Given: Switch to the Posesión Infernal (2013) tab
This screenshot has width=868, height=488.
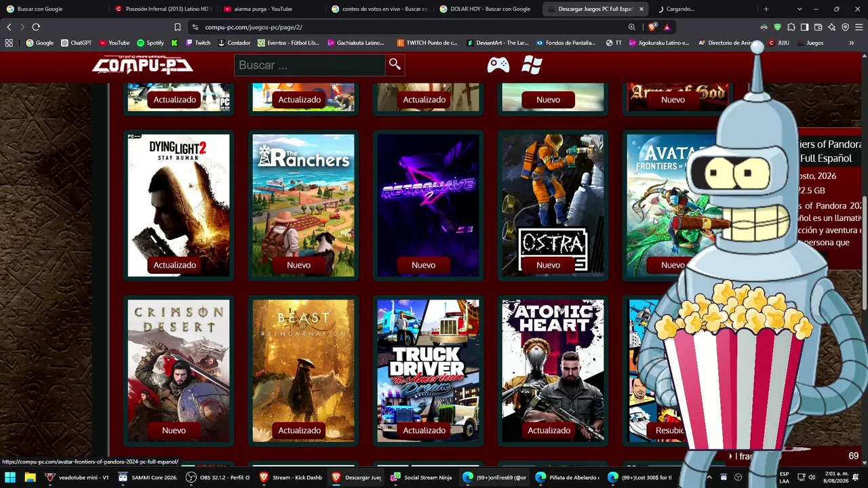Looking at the screenshot, I should tap(163, 9).
